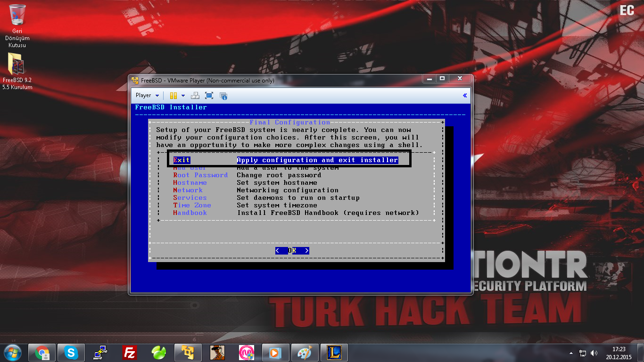
Task: Select the Handbook menu entry
Action: click(190, 213)
